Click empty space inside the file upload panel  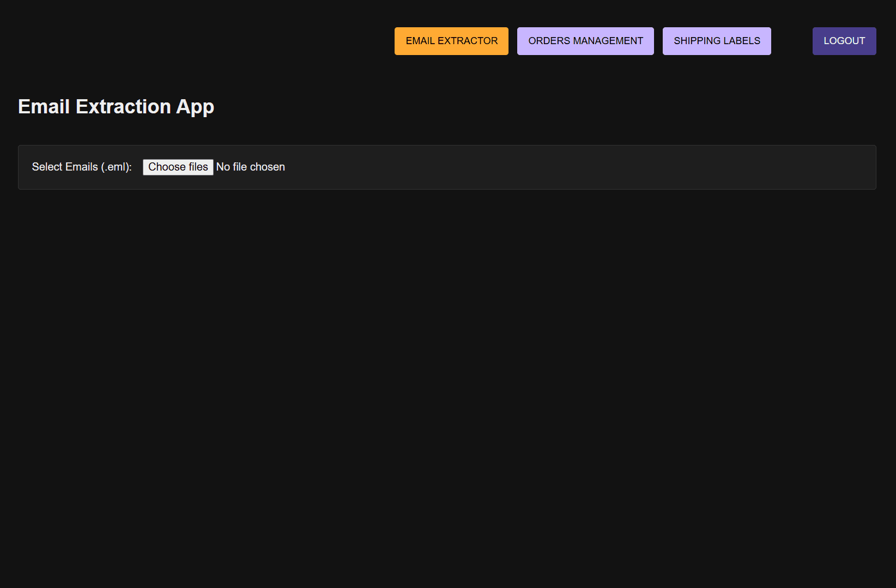pyautogui.click(x=545, y=167)
